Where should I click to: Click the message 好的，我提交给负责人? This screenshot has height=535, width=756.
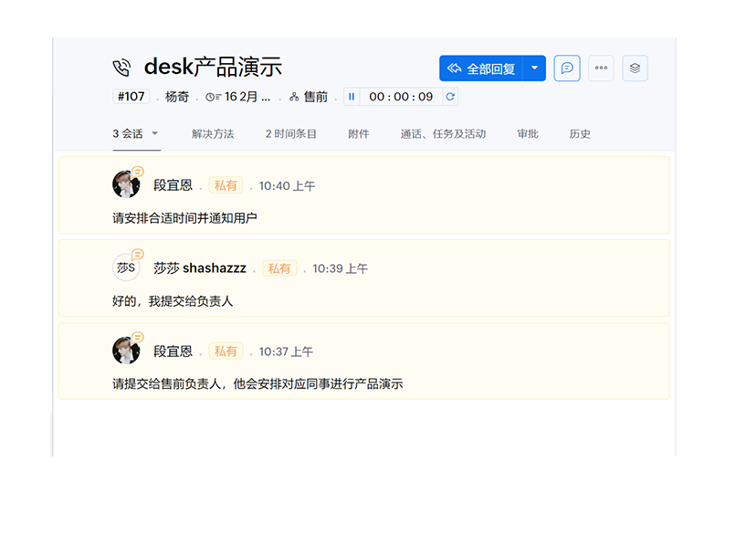[173, 301]
